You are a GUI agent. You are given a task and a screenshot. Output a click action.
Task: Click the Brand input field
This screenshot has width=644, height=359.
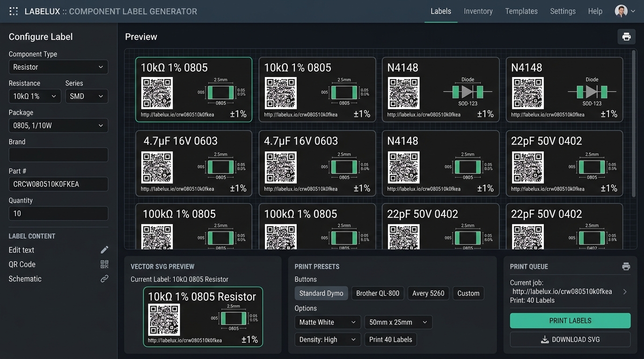(x=59, y=155)
